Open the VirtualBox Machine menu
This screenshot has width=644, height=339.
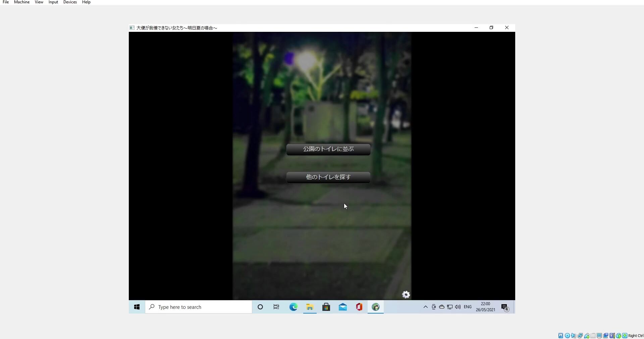point(22,2)
